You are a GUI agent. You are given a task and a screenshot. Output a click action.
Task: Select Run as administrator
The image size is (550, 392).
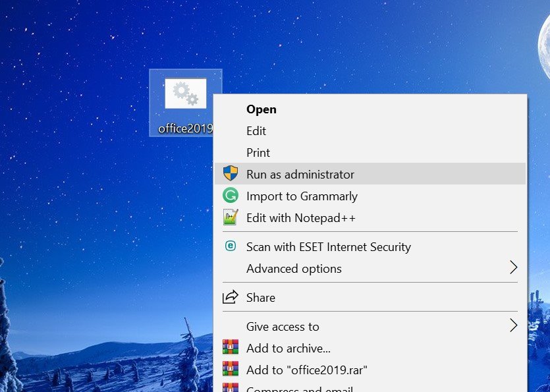pyautogui.click(x=370, y=174)
